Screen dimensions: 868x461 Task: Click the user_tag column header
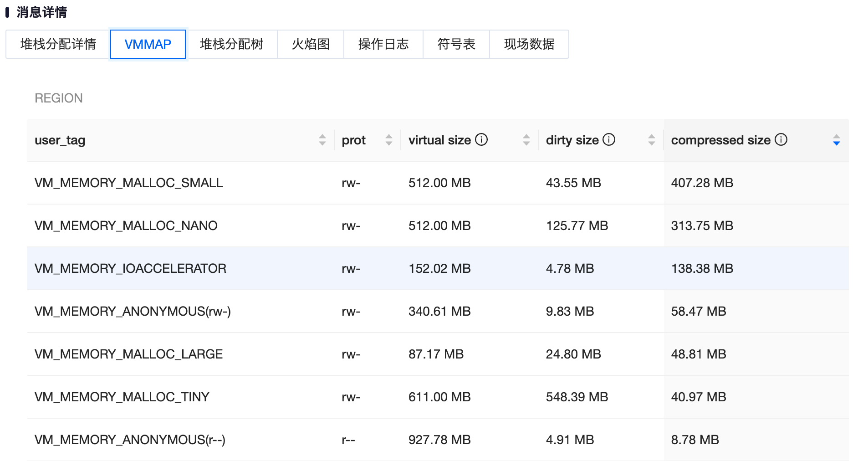(60, 140)
